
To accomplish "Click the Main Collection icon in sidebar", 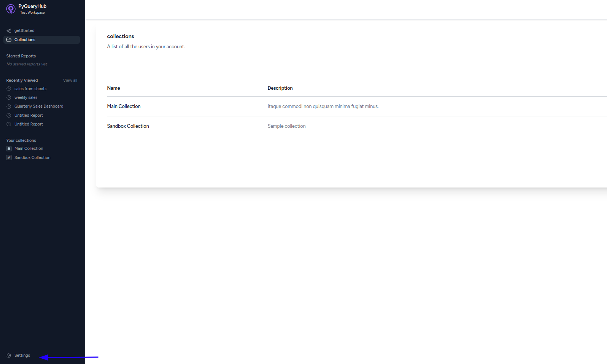I will point(9,149).
